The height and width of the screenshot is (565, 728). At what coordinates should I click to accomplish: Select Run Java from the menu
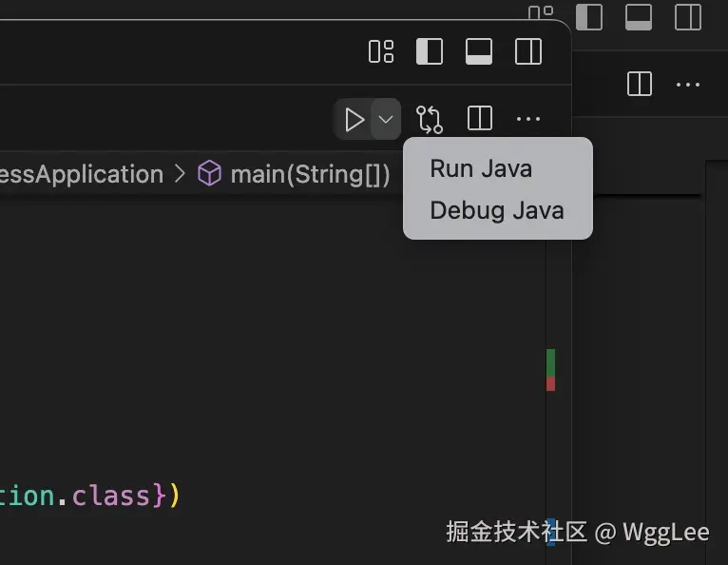point(481,168)
